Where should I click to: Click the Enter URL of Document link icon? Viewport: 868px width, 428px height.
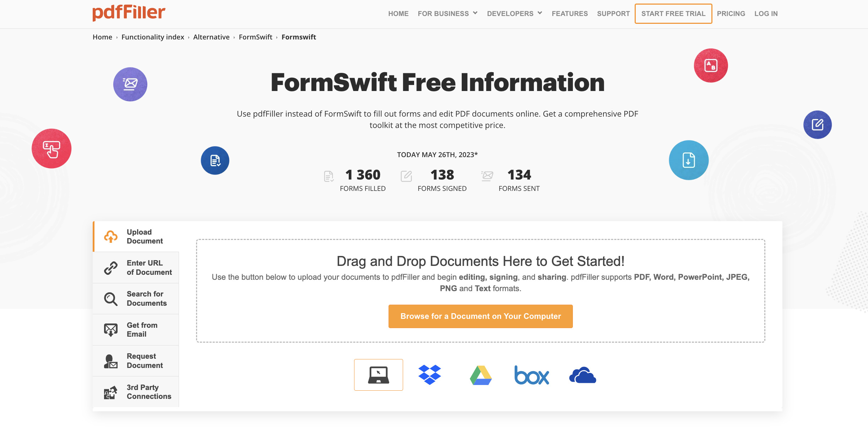(x=110, y=267)
